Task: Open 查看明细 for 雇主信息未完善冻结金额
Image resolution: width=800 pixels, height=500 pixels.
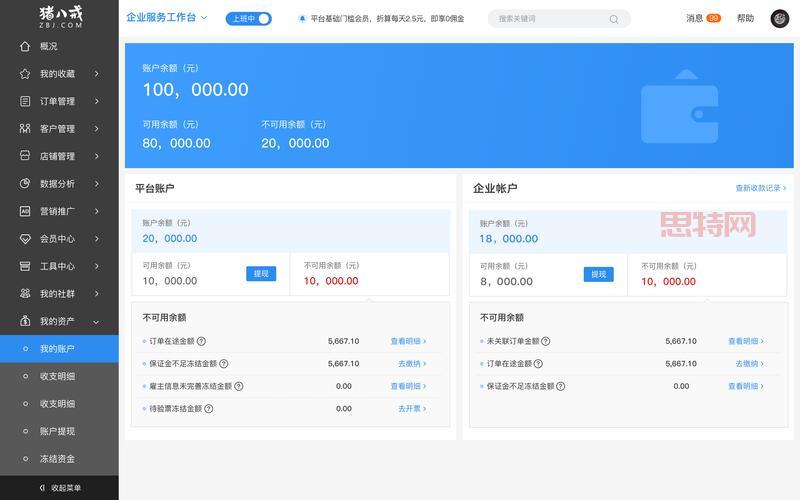Action: 408,386
